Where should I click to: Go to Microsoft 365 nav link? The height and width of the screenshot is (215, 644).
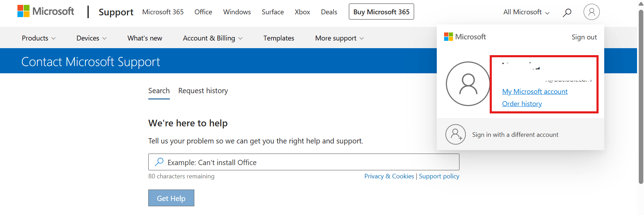(163, 12)
